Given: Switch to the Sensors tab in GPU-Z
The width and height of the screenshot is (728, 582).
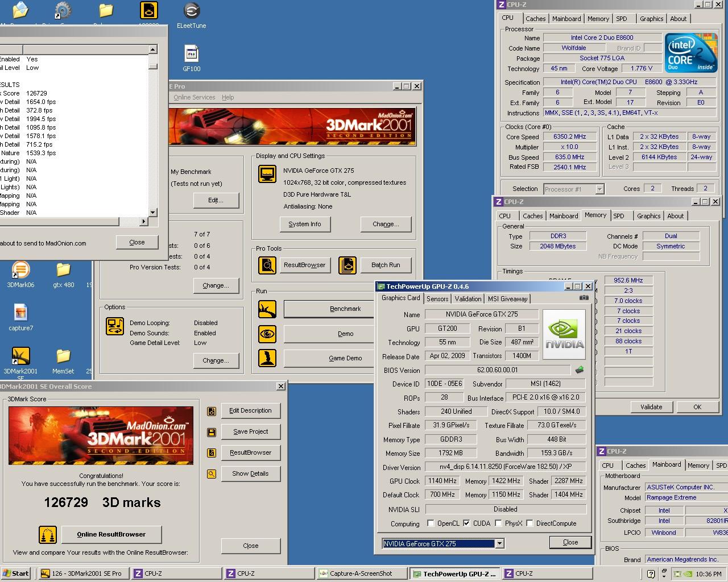Looking at the screenshot, I should [437, 299].
